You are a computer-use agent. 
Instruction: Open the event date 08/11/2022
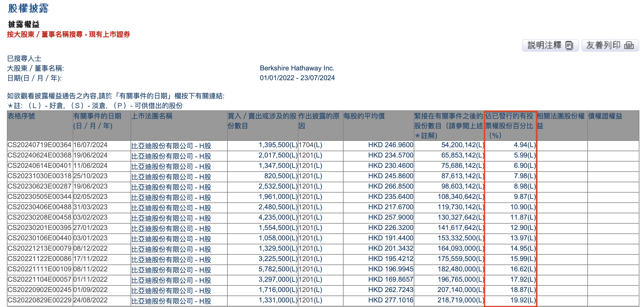90,269
